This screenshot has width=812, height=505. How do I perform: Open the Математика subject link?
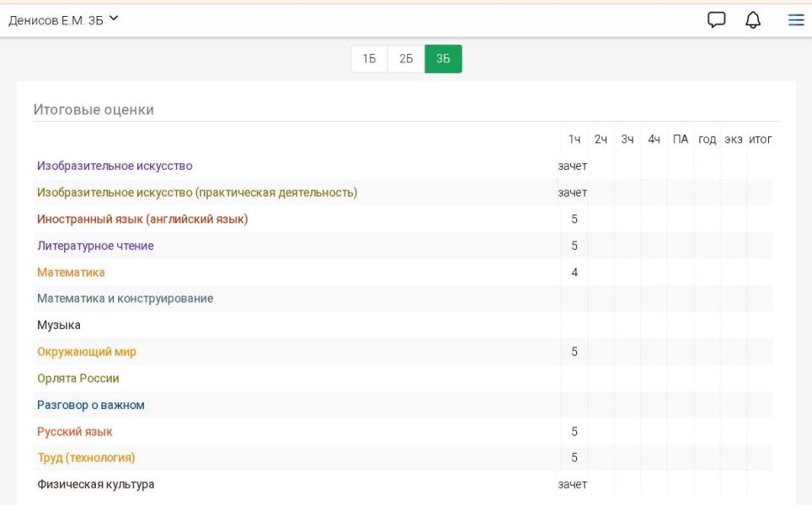tap(71, 273)
